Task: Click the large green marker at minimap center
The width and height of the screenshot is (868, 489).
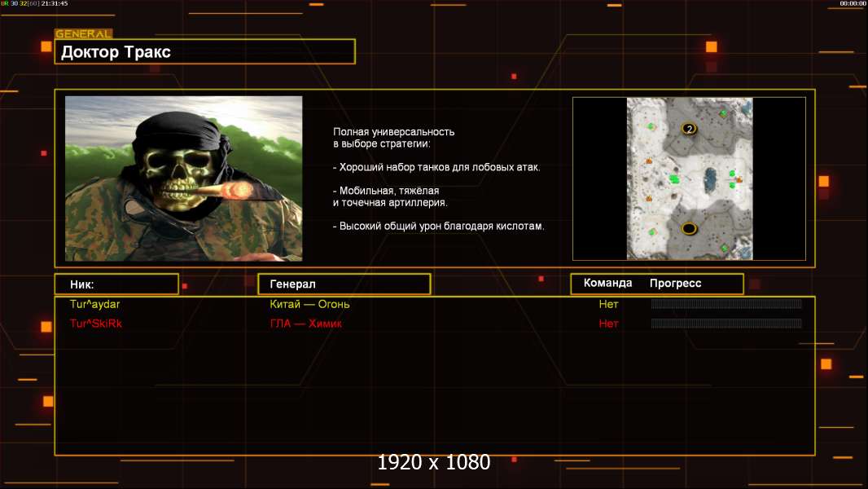Action: tap(674, 178)
